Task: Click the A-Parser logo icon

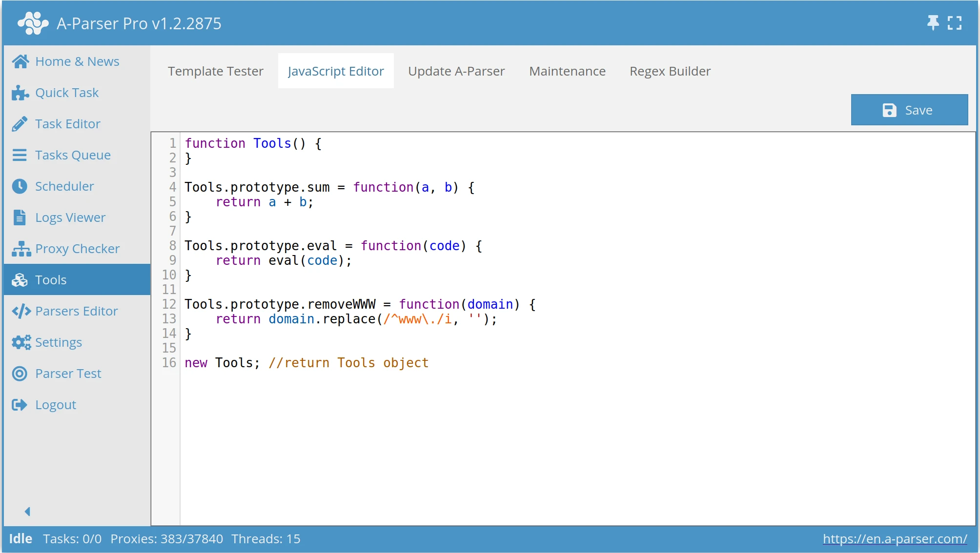Action: tap(33, 23)
